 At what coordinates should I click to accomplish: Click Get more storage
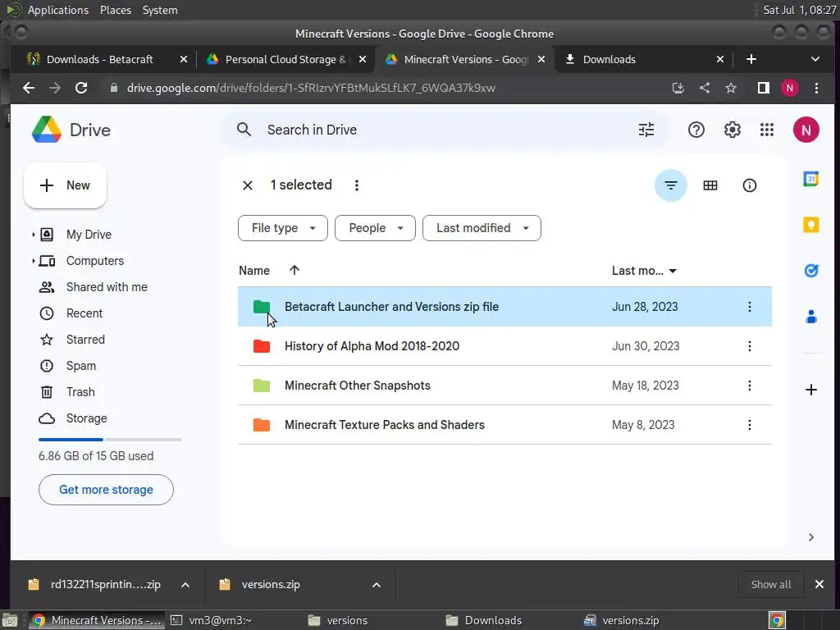coord(106,490)
